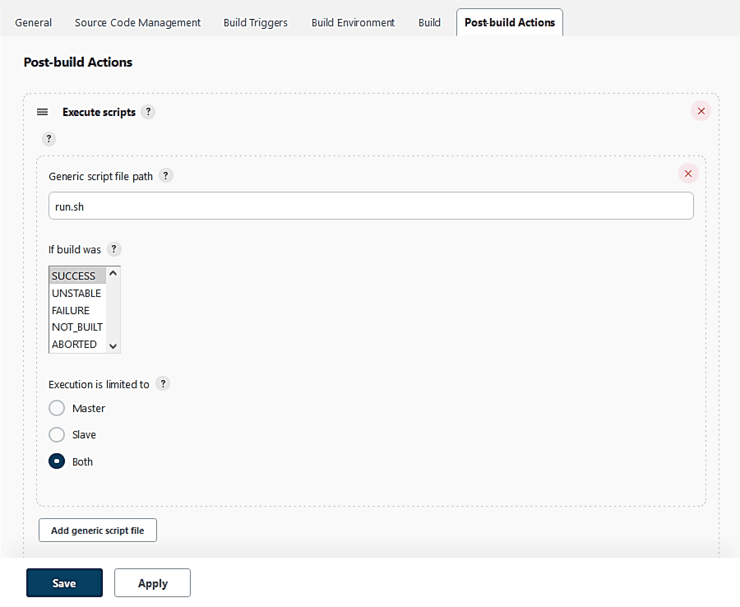Select the Both radio button
This screenshot has width=740, height=607.
coord(57,461)
